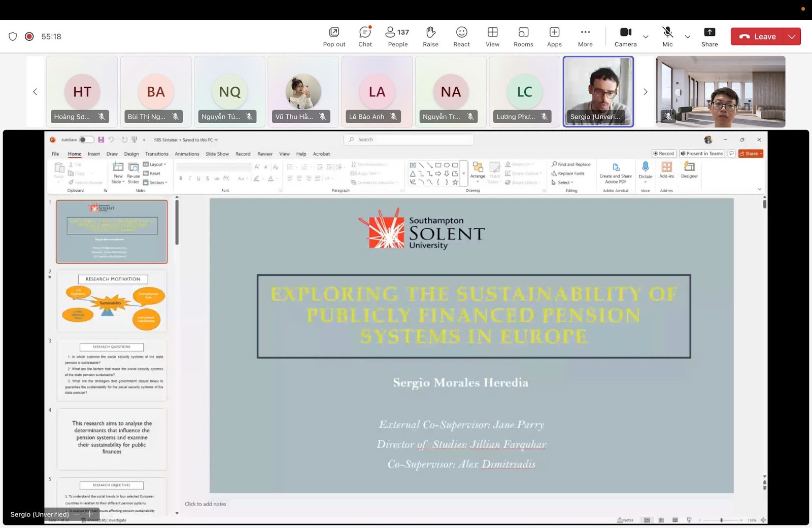Open PowerPoint Share dropdown
The height and width of the screenshot is (528, 812).
tap(751, 154)
